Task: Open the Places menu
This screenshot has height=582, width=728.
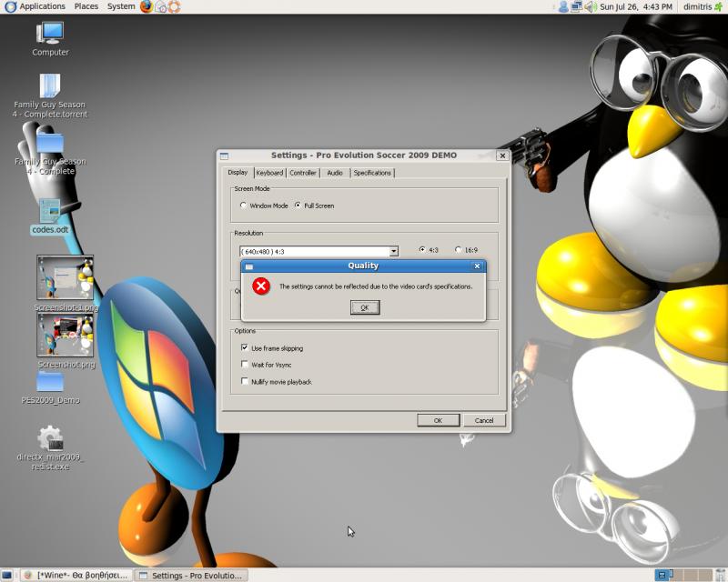Action: pos(86,6)
